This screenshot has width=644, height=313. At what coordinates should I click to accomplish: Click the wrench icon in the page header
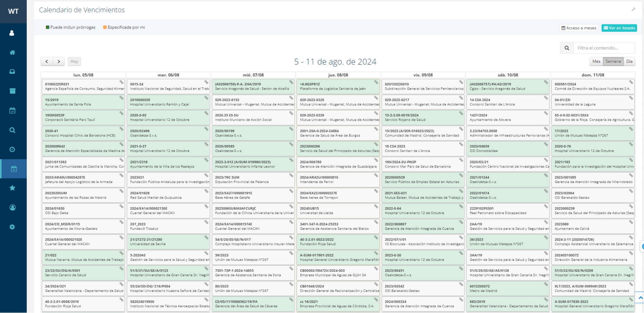point(633,9)
